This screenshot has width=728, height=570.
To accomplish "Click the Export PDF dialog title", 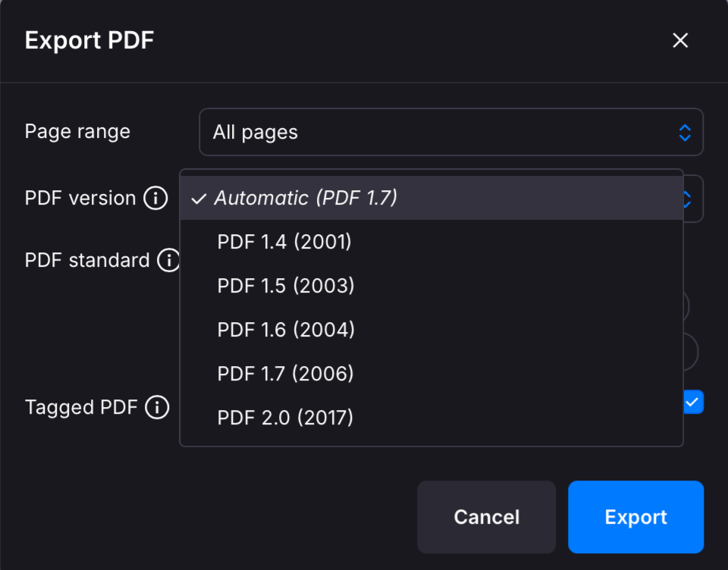I will 89,40.
